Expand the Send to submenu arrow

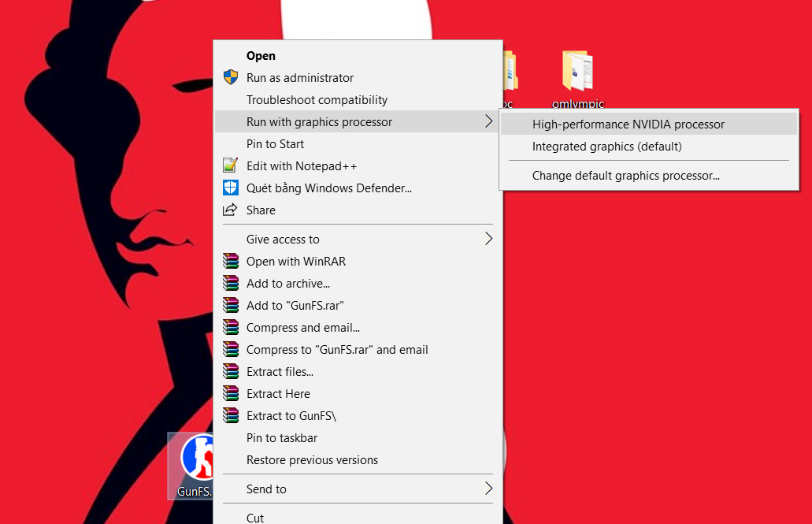[488, 489]
